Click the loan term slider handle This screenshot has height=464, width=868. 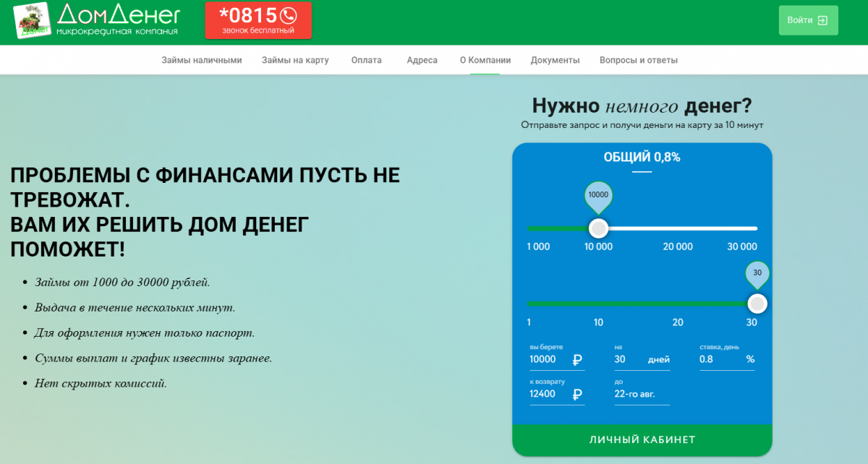(757, 304)
